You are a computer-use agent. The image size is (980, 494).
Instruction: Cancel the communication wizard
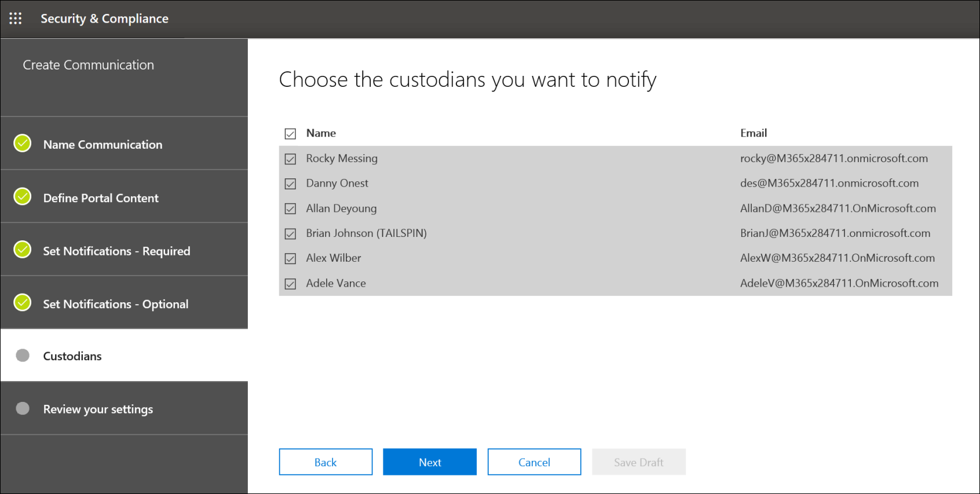point(534,462)
